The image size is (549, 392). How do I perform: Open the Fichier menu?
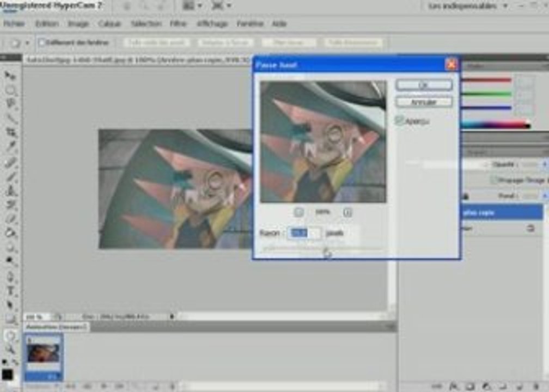(14, 24)
